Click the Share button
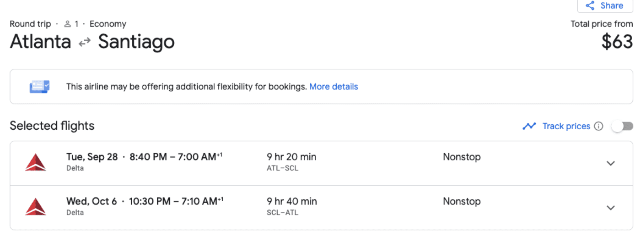The height and width of the screenshot is (239, 644). [605, 6]
